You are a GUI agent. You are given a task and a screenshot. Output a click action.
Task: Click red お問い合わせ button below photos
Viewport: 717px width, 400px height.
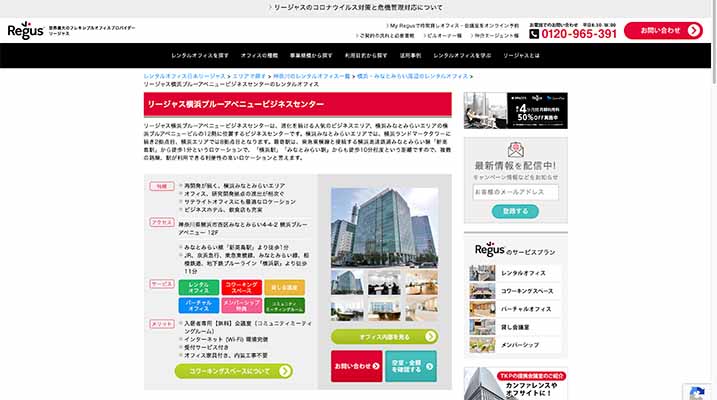point(357,366)
